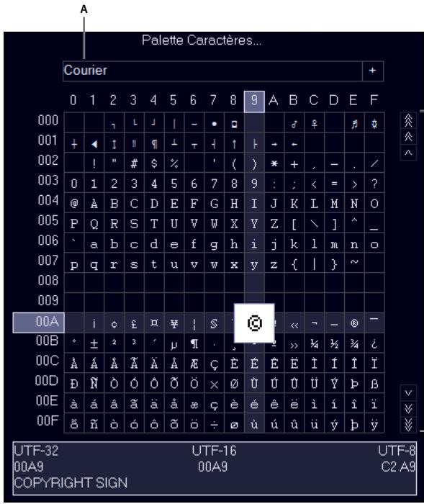Screen dimensions: 424x504
Task: Choose the plus-minus ± character
Action: (x=94, y=343)
